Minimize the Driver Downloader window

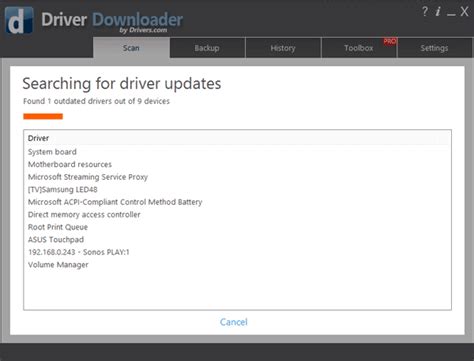click(x=451, y=14)
